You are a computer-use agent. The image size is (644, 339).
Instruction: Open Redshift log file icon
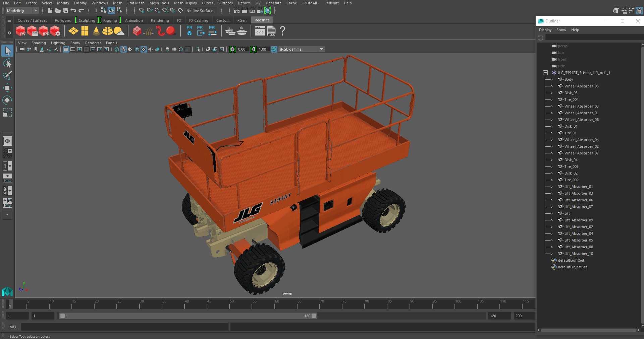(271, 31)
